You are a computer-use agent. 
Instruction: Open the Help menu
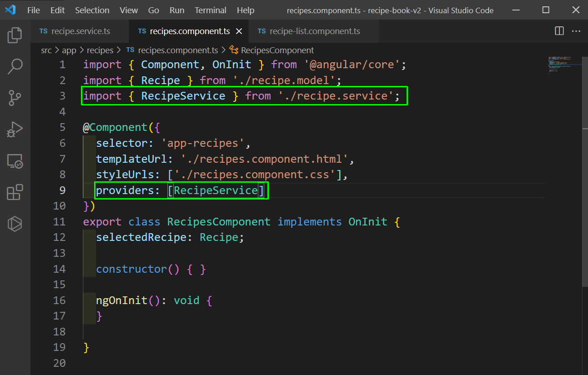(x=246, y=10)
